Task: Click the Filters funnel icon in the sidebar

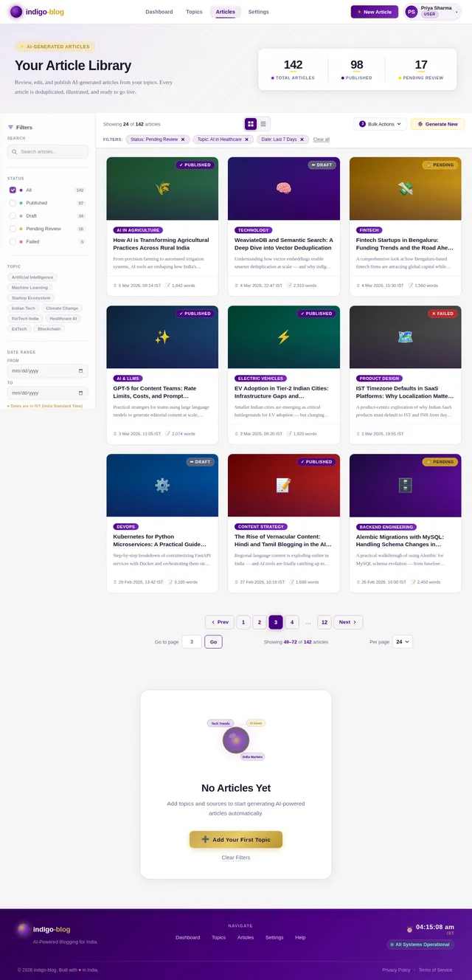Action: (x=10, y=128)
